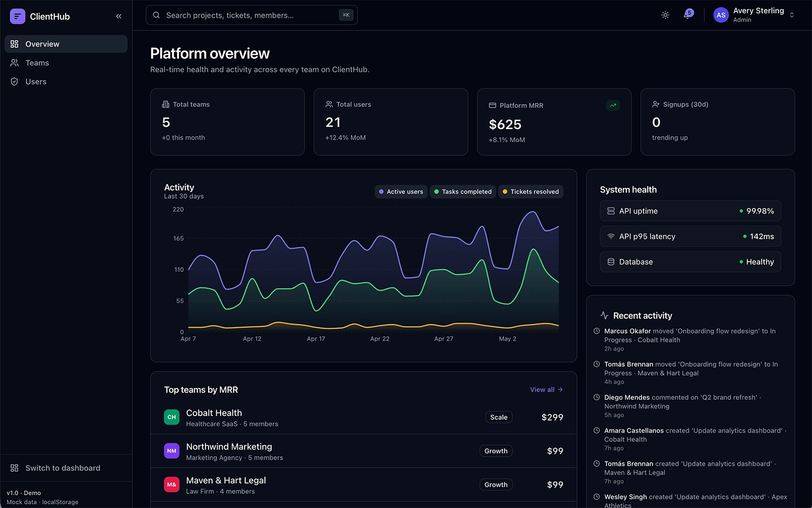Collapse the sidebar with double-chevron icon

pyautogui.click(x=119, y=16)
